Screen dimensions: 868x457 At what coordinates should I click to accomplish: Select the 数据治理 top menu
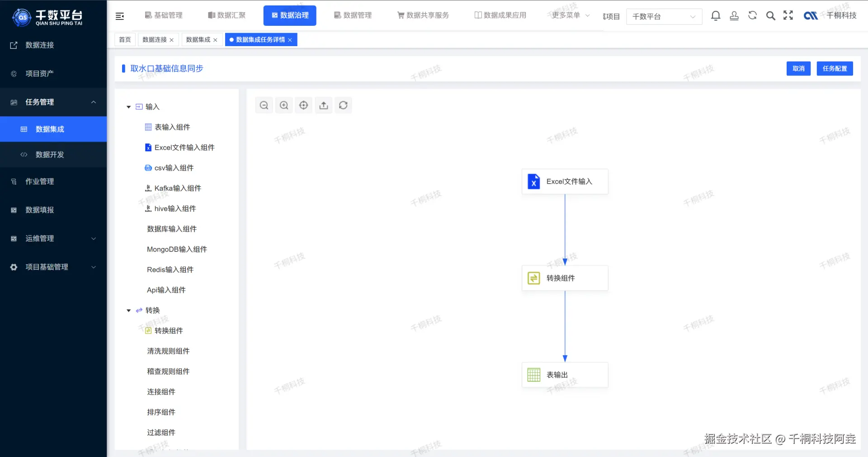[290, 15]
